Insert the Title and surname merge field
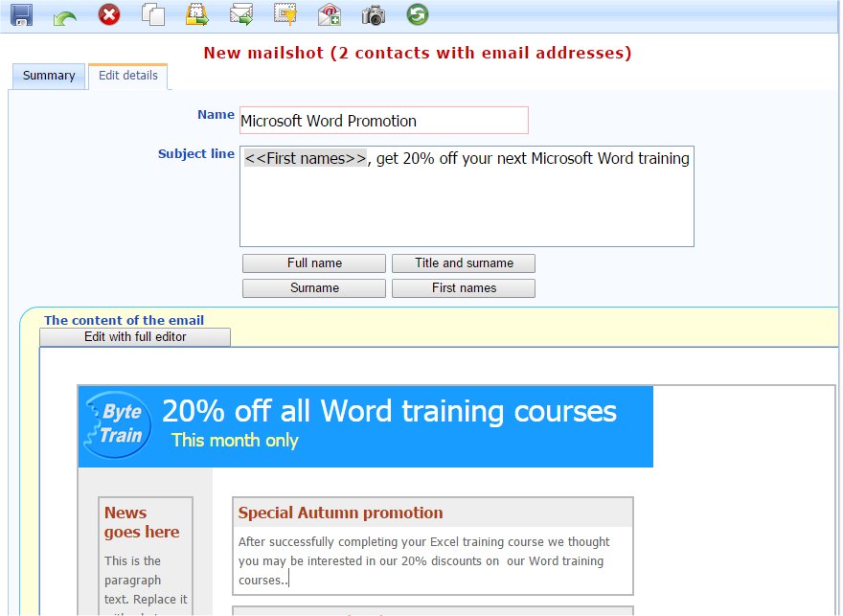This screenshot has width=843, height=616. tap(464, 263)
